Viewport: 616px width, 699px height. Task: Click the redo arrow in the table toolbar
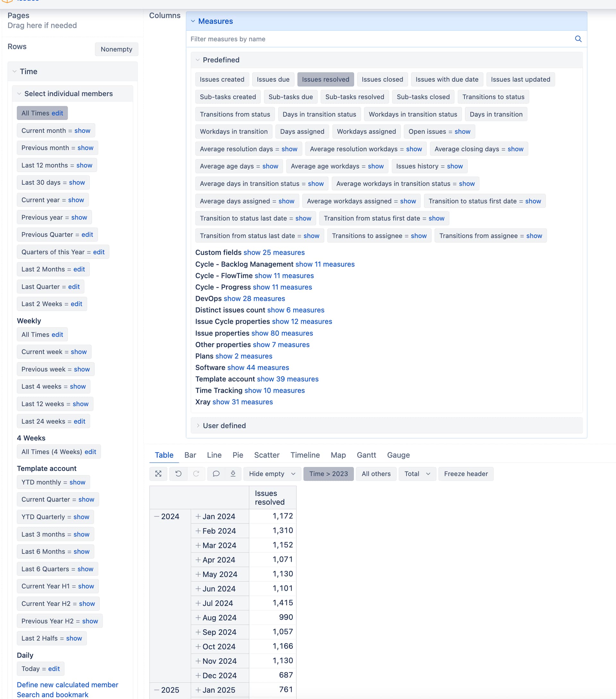196,473
